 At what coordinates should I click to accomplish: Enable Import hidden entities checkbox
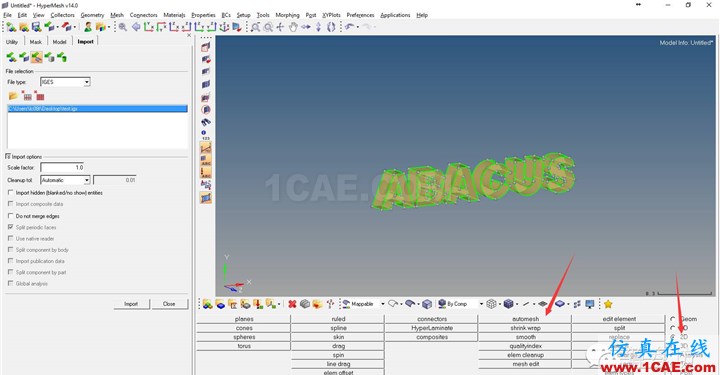pos(11,193)
